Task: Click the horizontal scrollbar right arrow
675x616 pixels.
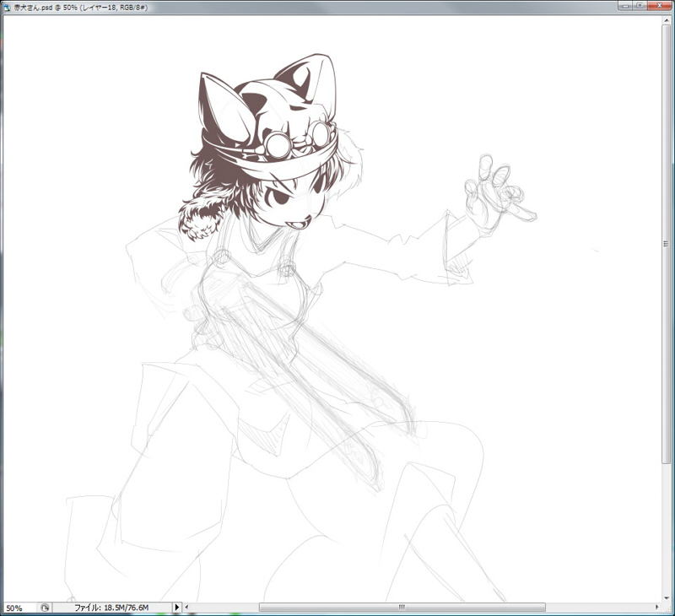Action: (657, 607)
